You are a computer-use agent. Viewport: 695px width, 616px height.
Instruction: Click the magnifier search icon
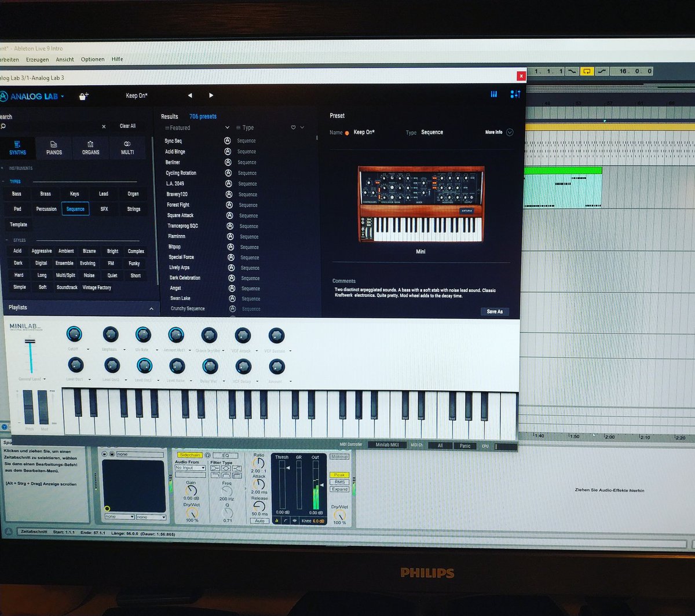tap(3, 127)
